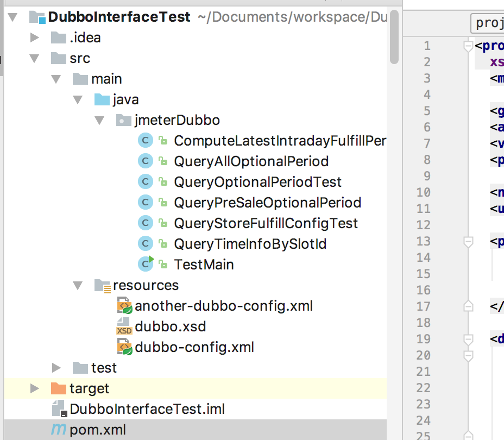
Task: Select the dubbo-config.xml file
Action: 194,347
